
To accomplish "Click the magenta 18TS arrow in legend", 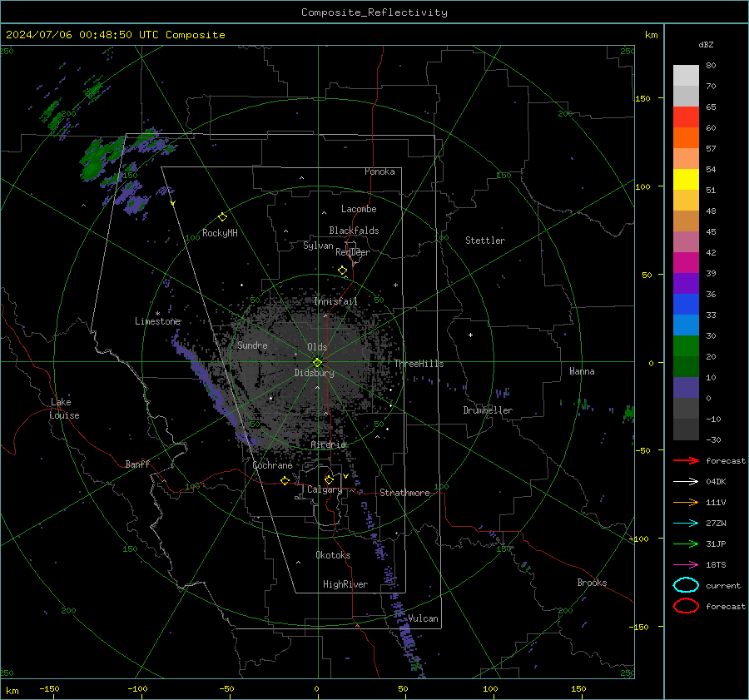I will click(x=686, y=565).
